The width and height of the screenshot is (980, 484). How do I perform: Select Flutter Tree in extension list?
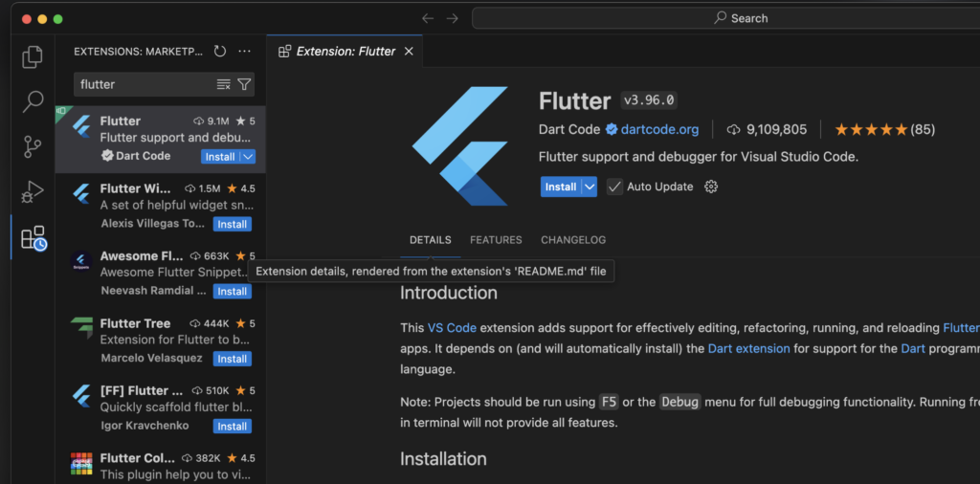point(161,341)
